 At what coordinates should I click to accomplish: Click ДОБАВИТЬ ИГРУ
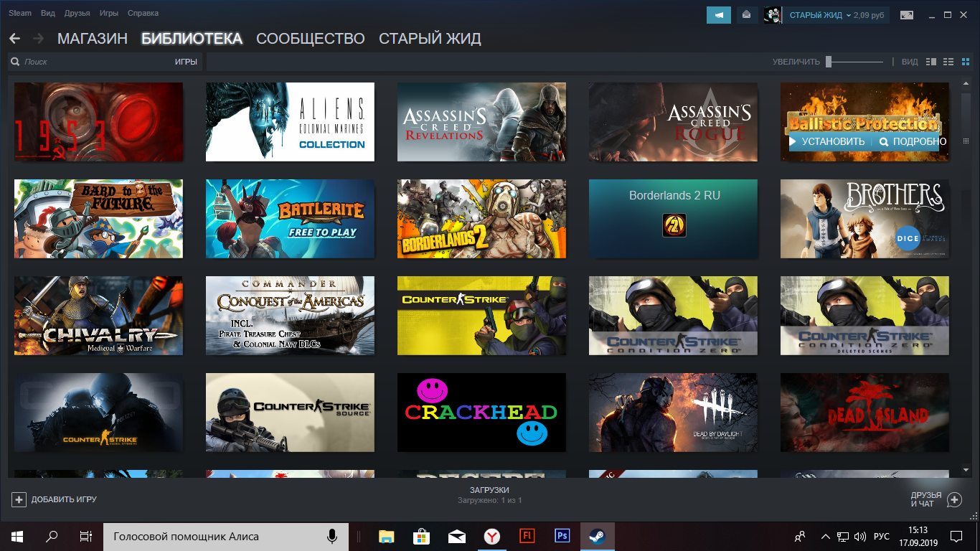64,499
